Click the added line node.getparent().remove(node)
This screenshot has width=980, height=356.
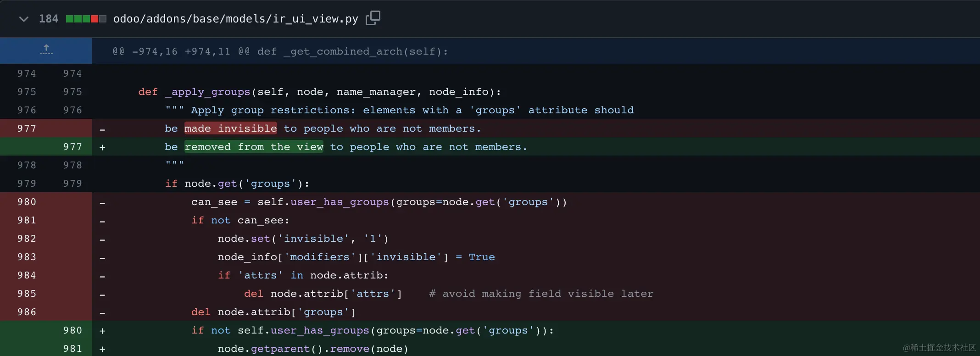pos(313,349)
